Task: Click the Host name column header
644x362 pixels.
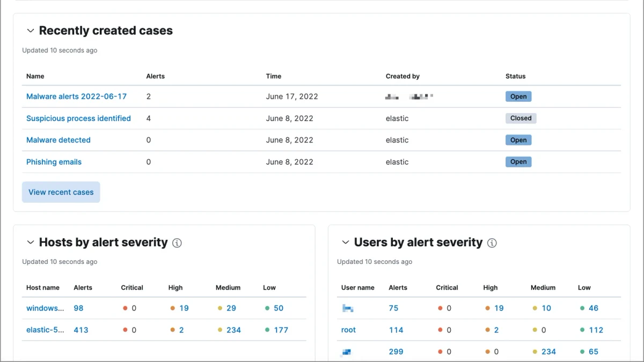Action: coord(43,287)
